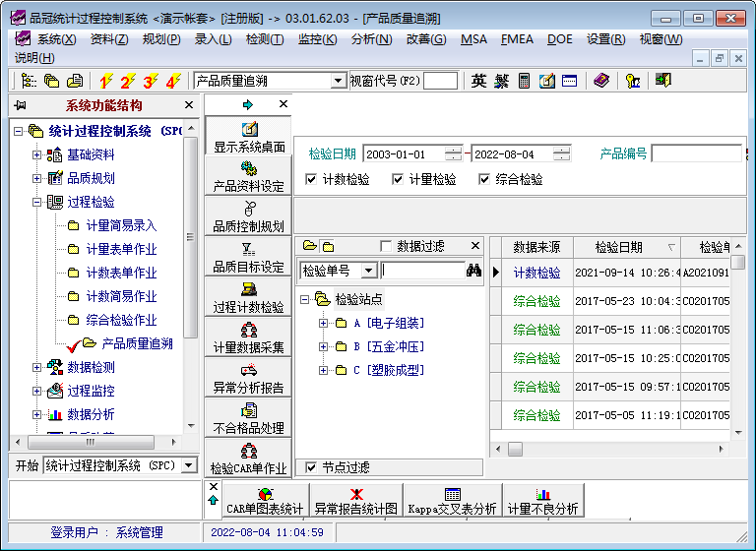Open 显示系统桌面 shortcut
Viewport: 756px width, 551px height.
pyautogui.click(x=249, y=136)
